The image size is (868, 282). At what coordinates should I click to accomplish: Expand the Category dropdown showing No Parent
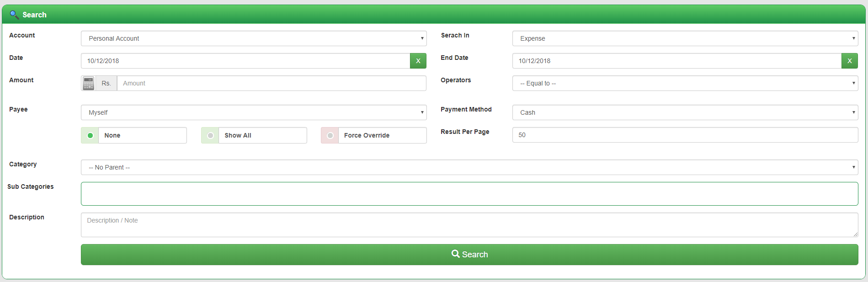pos(469,167)
